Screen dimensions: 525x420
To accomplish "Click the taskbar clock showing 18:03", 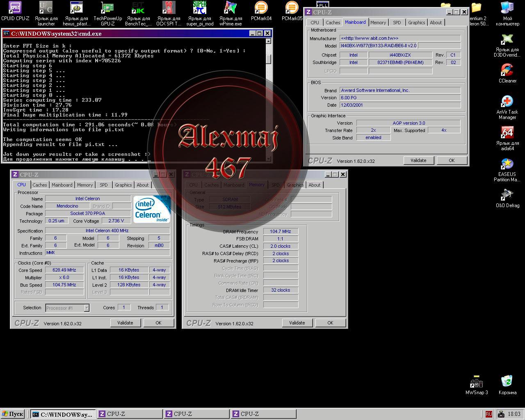I will (x=514, y=414).
